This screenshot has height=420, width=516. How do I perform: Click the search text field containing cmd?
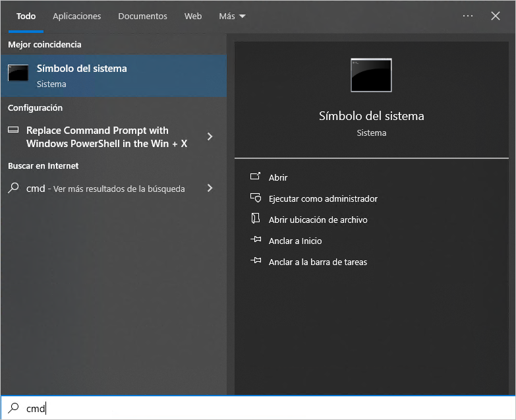[264, 408]
